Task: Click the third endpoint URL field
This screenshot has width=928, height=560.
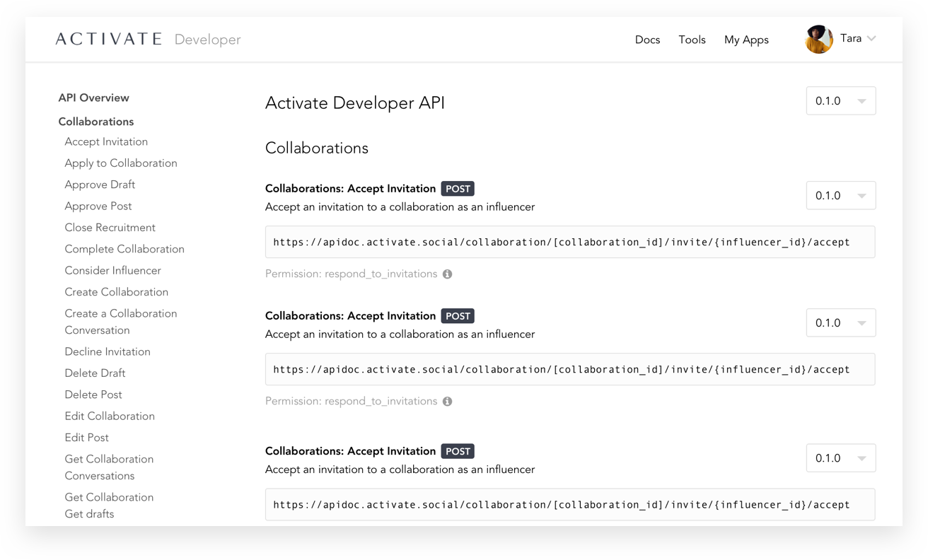Action: pos(570,504)
